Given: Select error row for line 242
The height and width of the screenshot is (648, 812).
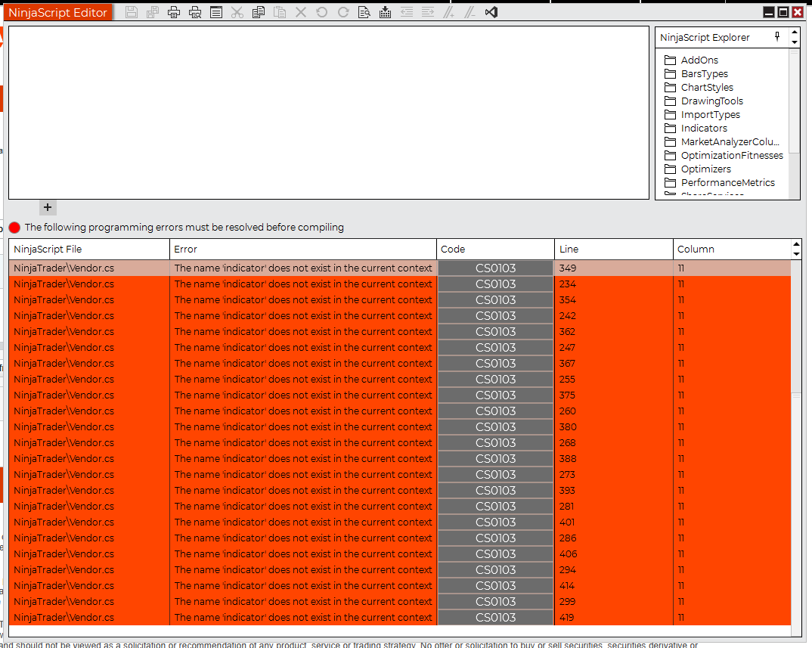Looking at the screenshot, I should coord(400,315).
